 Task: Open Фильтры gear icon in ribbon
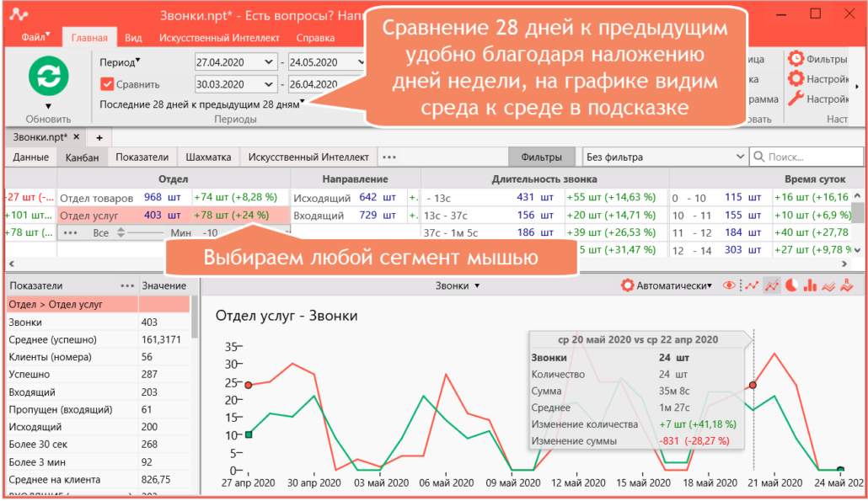tap(796, 59)
